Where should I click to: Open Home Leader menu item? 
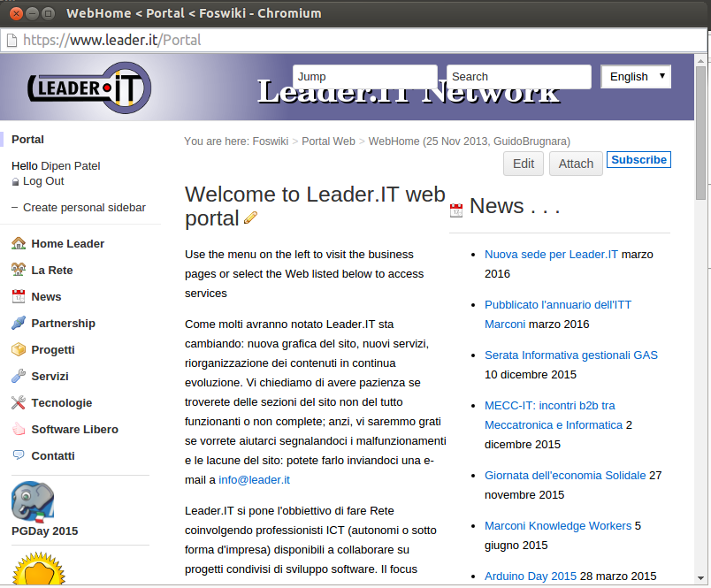point(67,243)
